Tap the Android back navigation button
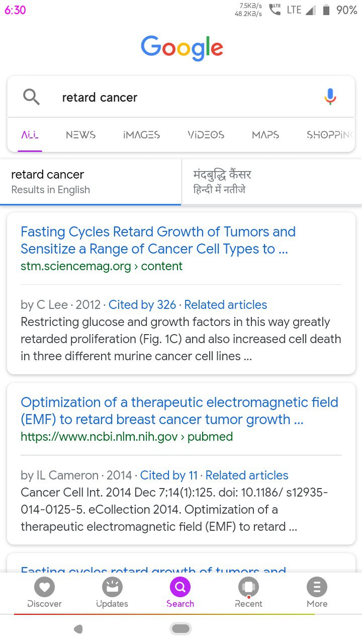This screenshot has height=644, width=362. pyautogui.click(x=78, y=629)
